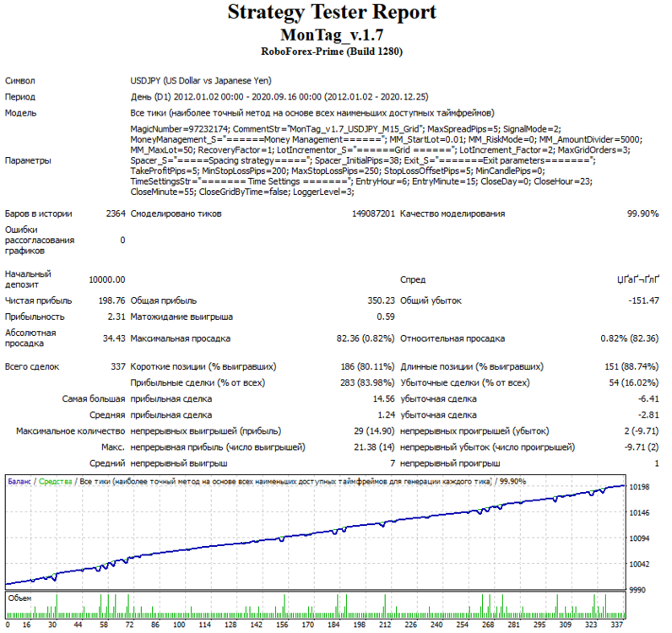
Task: Click Прибыльность value 2.31
Action: 117,316
